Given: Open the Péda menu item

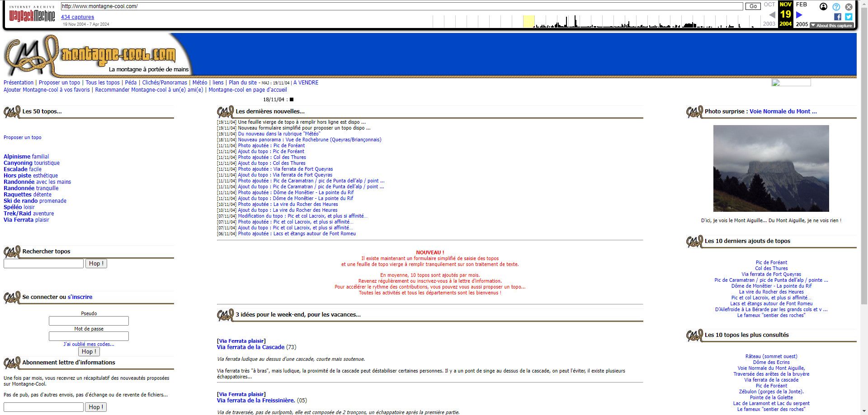Looking at the screenshot, I should click(131, 83).
